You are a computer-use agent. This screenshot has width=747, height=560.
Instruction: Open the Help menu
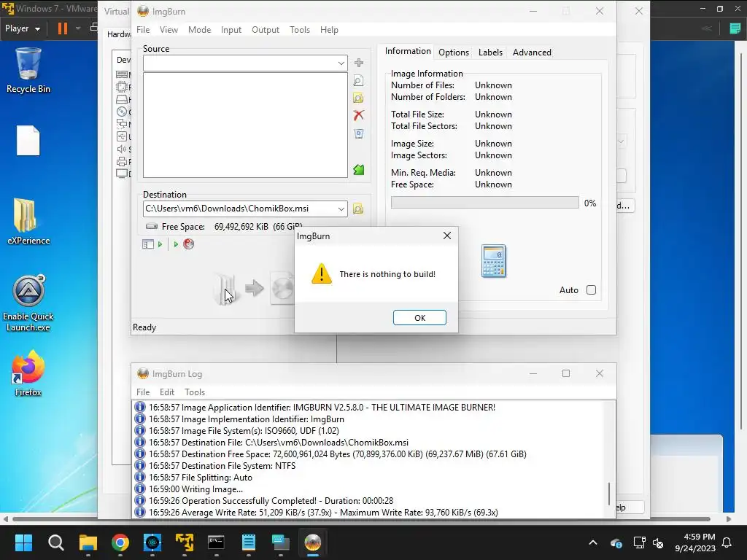tap(329, 29)
